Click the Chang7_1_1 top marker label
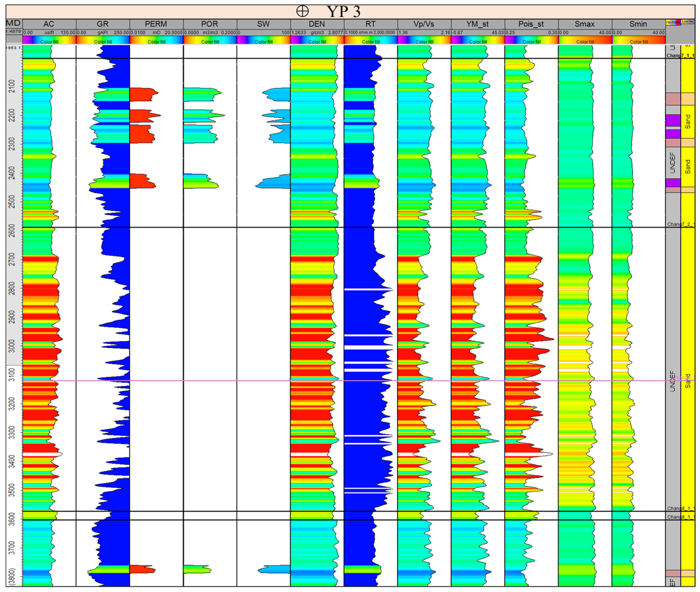Viewport: 700px width, 592px height. (x=680, y=55)
